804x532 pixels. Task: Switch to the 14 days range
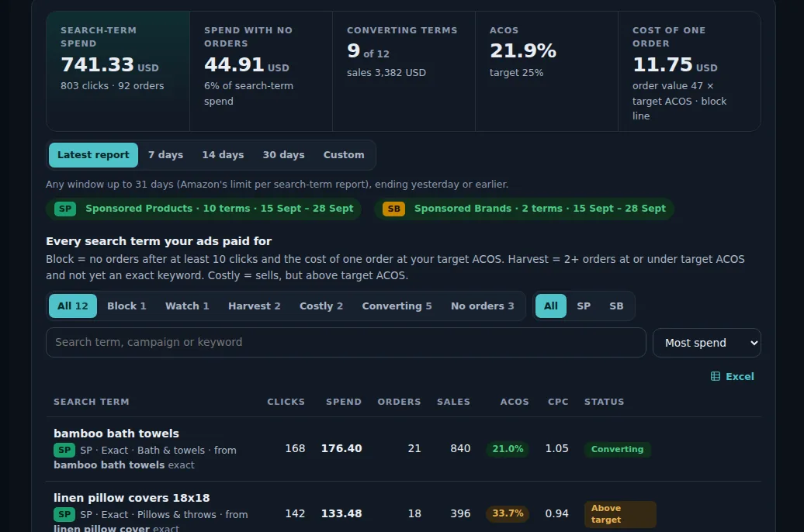(223, 155)
